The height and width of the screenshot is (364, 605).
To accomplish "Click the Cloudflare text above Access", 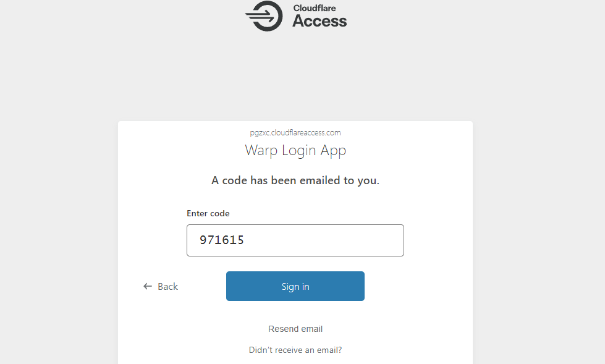I will tap(315, 8).
